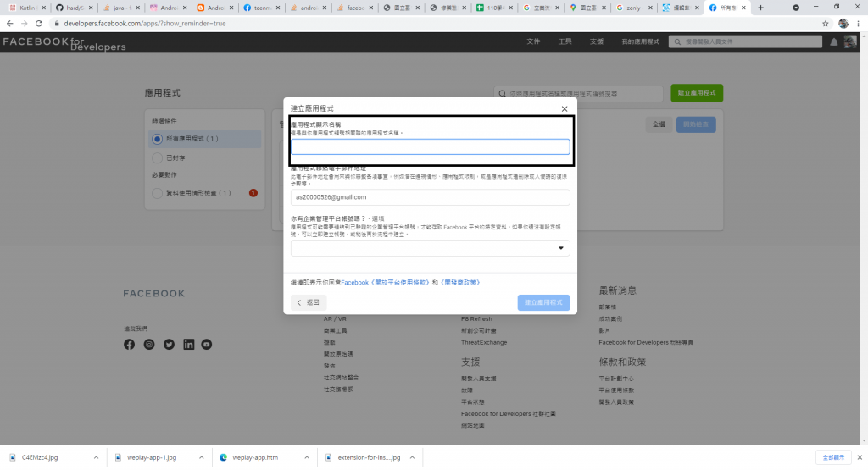Viewport: 868px width, 470px height.
Task: Open the AR / VR footer link
Action: click(x=335, y=319)
